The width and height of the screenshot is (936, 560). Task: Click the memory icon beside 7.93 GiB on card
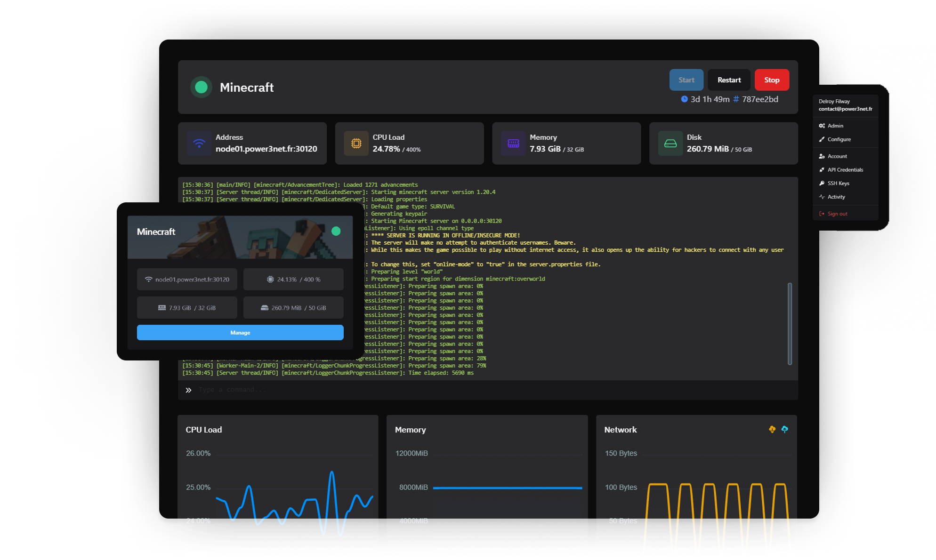pyautogui.click(x=161, y=308)
